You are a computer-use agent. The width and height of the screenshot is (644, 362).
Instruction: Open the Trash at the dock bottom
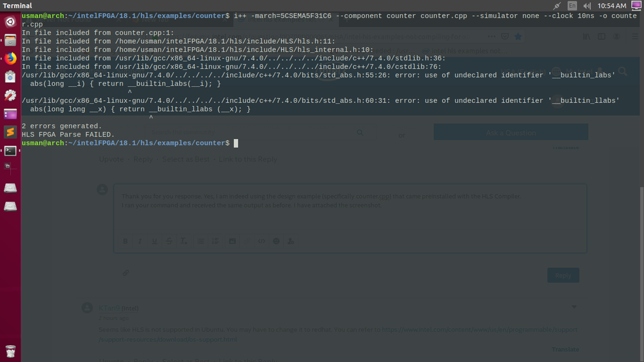[10, 351]
